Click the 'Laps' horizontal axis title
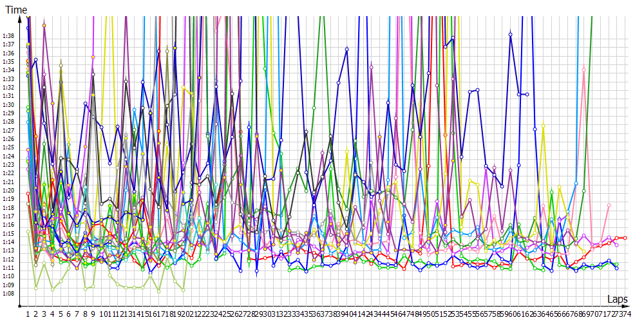The width and height of the screenshot is (644, 322). tap(617, 299)
